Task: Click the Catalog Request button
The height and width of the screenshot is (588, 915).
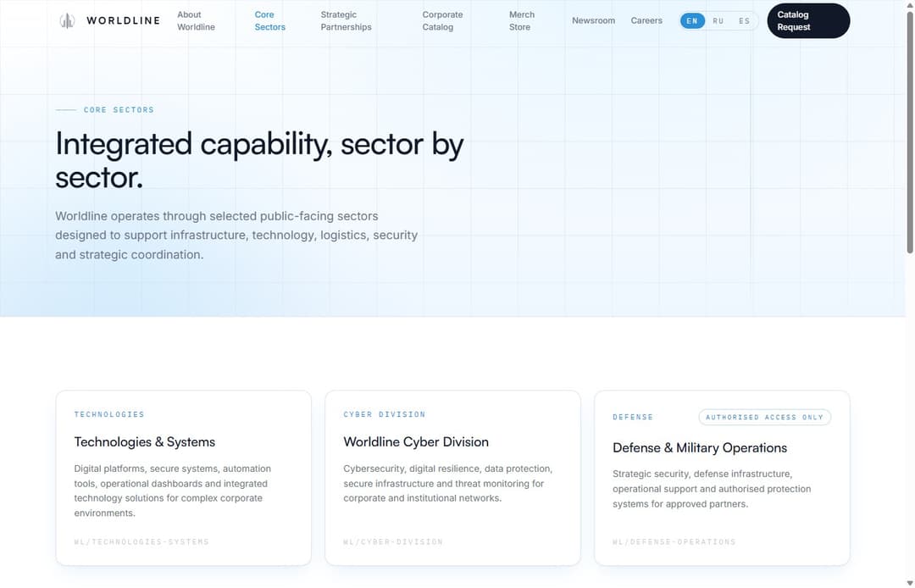Action: pos(808,21)
